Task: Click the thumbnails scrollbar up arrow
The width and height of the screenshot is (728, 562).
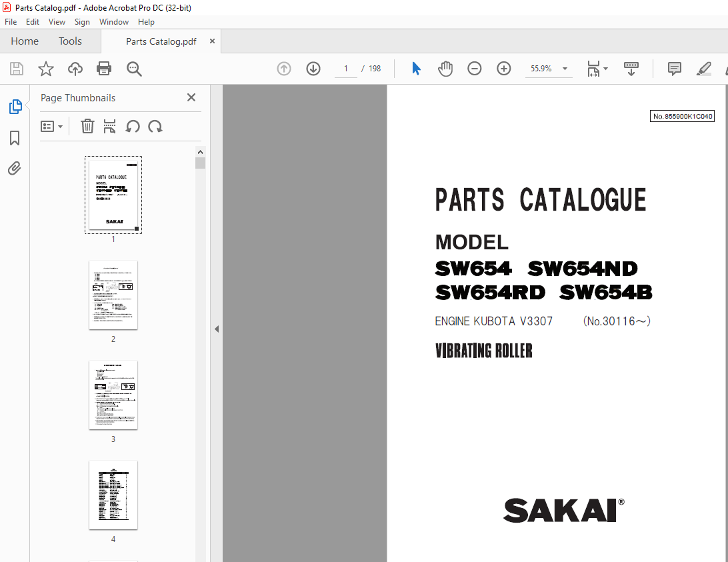Action: [x=200, y=152]
